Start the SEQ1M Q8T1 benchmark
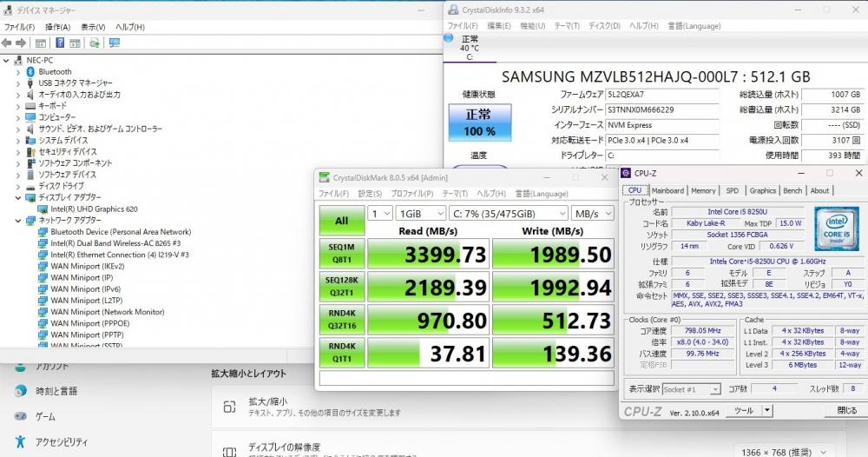 click(341, 253)
